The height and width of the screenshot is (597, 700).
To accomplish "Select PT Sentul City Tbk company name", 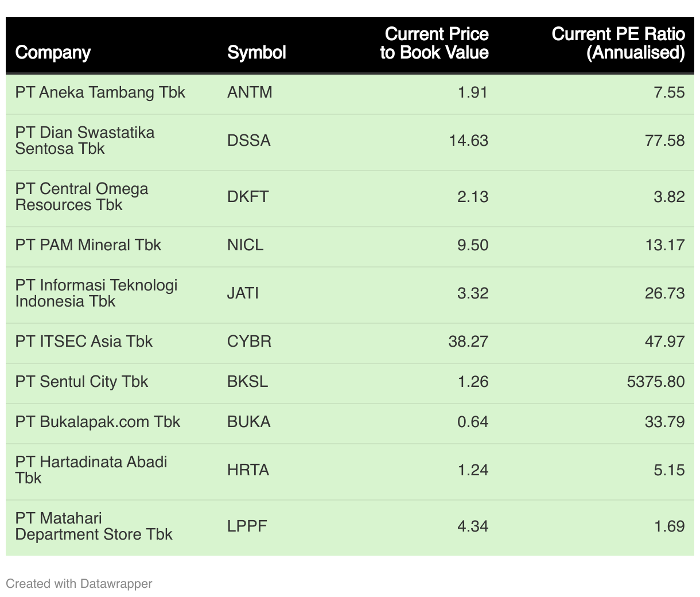I will click(x=81, y=382).
